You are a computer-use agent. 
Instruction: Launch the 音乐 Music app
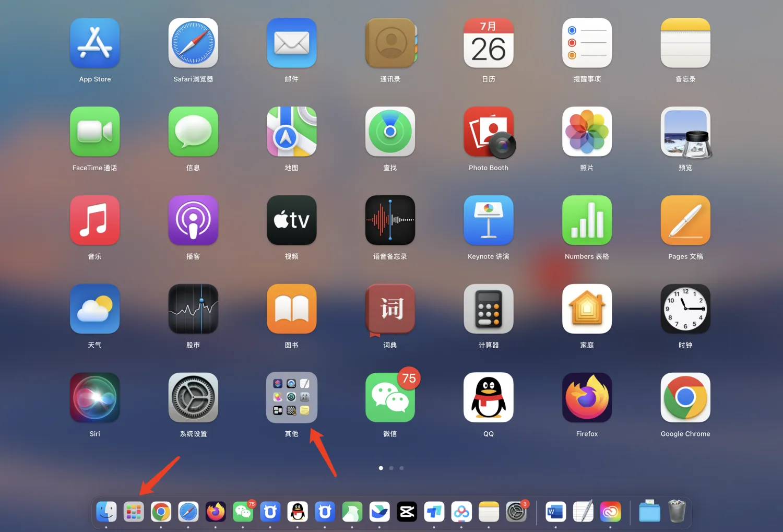[x=94, y=220]
